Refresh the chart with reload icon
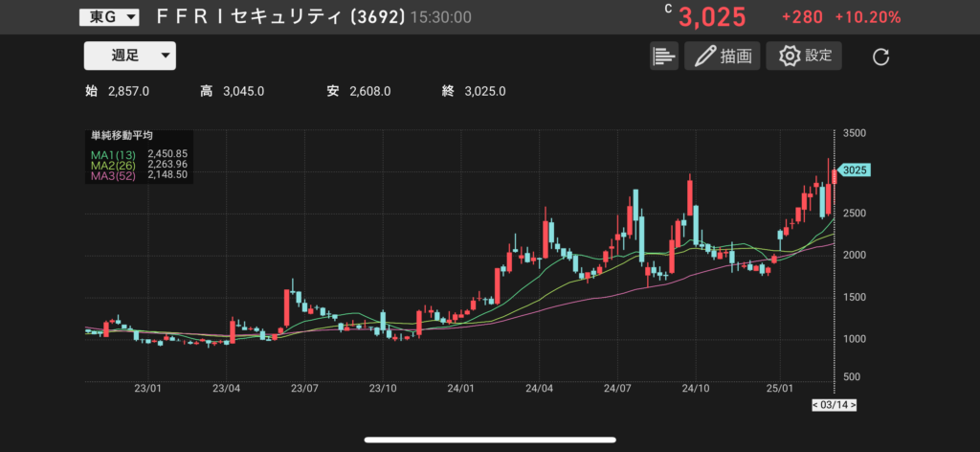 (x=880, y=56)
